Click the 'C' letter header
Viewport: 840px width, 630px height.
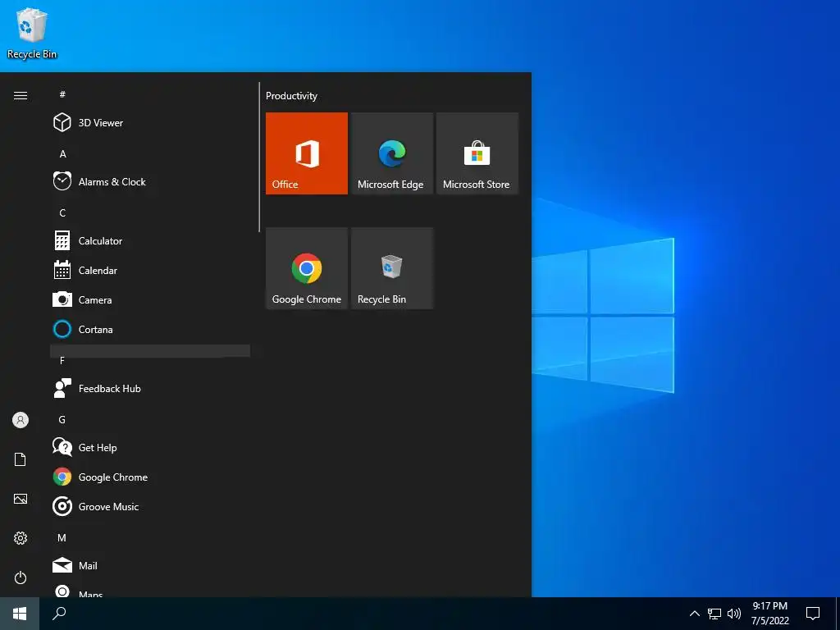pos(62,212)
